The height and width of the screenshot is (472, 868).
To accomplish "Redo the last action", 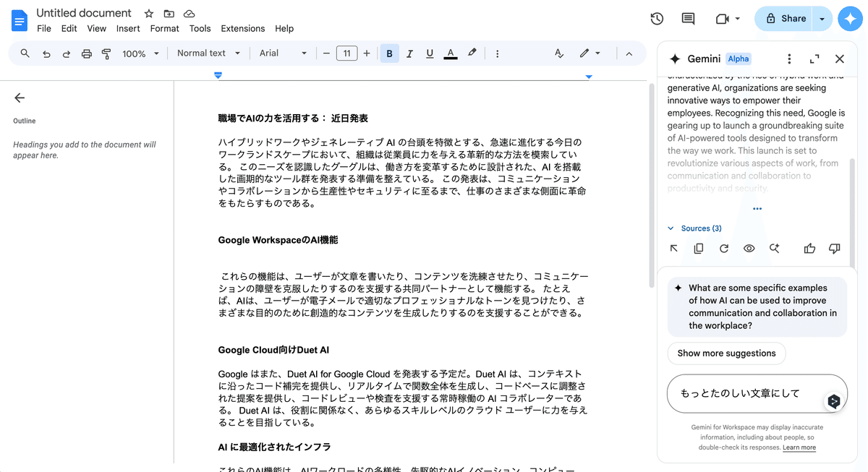I will (67, 53).
